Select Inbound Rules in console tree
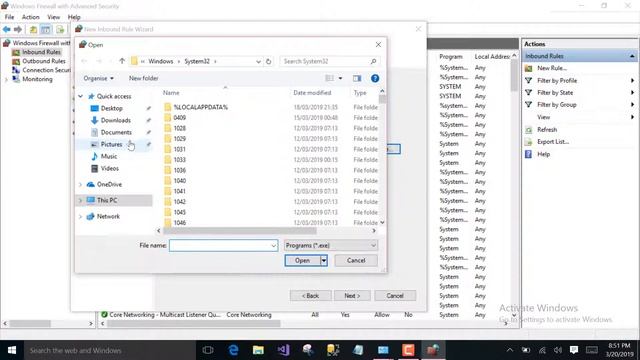 [41, 52]
